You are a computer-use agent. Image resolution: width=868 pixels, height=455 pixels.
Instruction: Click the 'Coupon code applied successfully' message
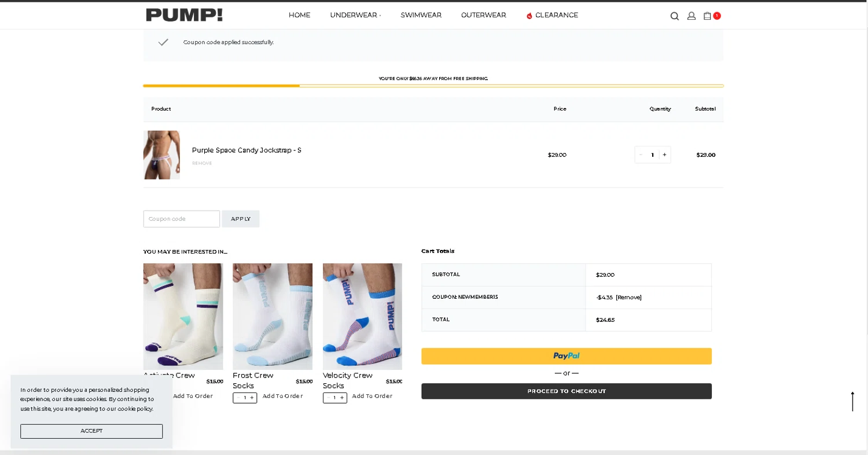point(229,42)
